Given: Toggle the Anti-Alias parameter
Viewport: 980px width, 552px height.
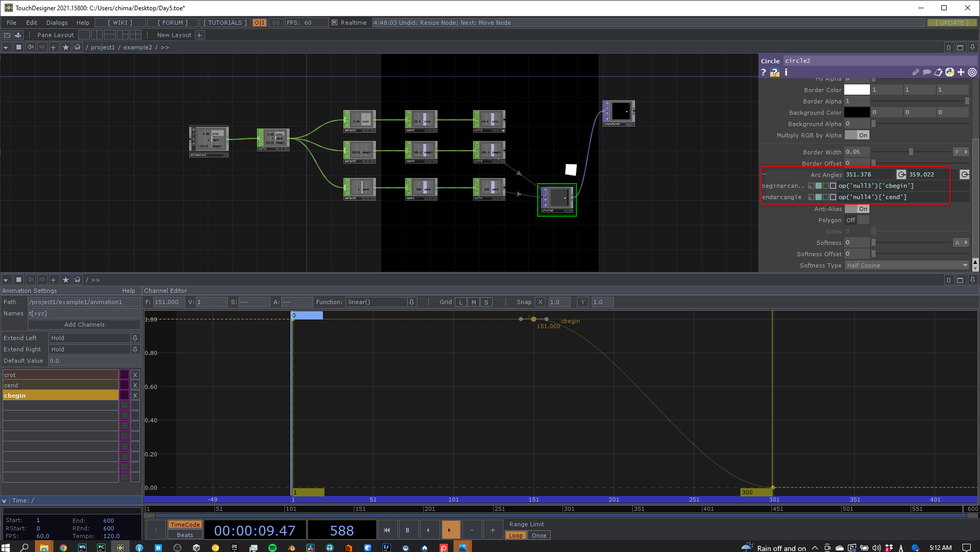Looking at the screenshot, I should point(857,209).
